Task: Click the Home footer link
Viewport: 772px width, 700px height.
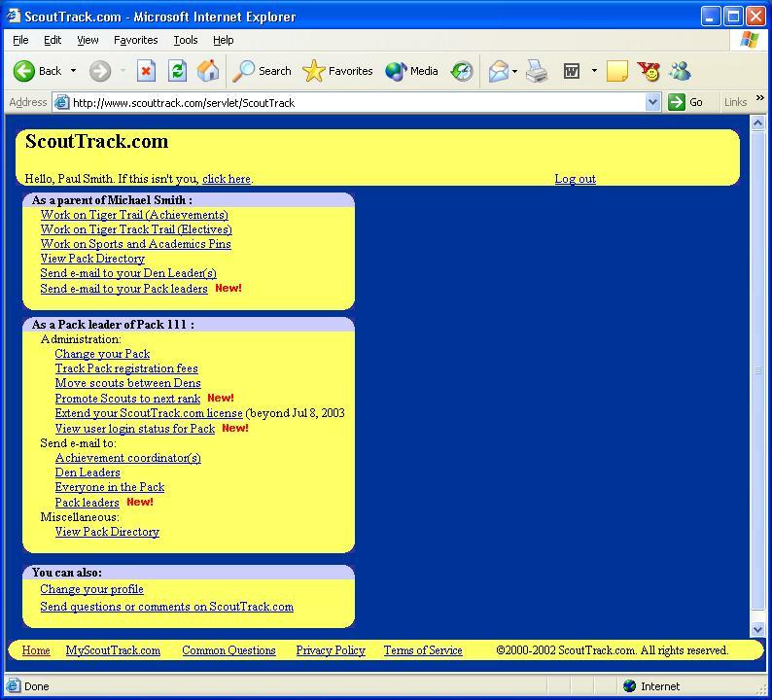Action: (x=36, y=650)
